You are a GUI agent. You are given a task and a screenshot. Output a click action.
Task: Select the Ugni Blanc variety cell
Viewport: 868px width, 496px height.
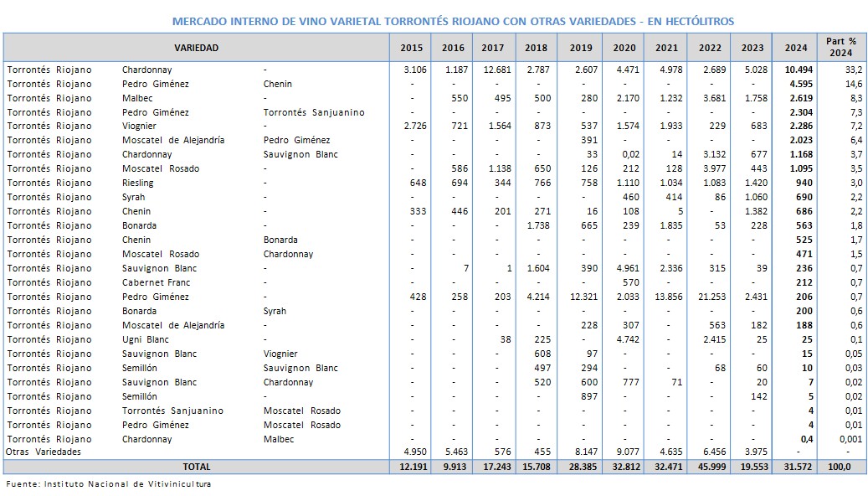[x=146, y=339]
